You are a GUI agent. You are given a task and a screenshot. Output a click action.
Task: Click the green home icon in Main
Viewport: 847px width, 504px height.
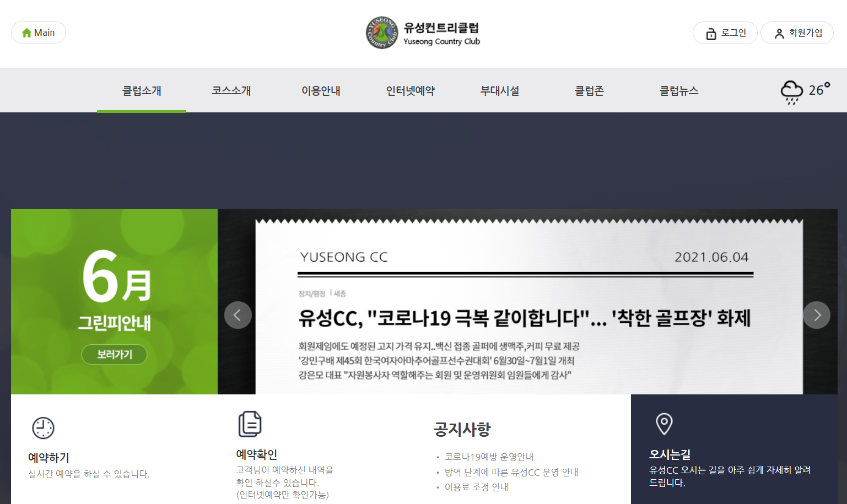click(x=26, y=33)
